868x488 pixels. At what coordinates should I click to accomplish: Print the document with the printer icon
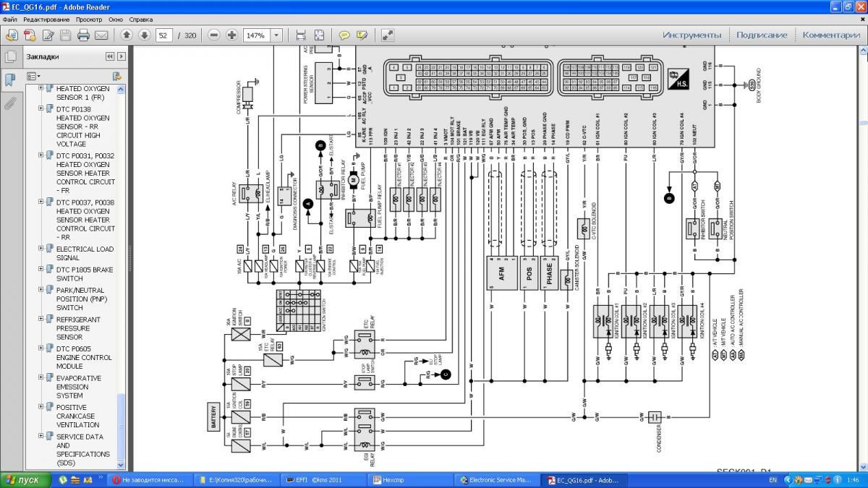[x=83, y=35]
